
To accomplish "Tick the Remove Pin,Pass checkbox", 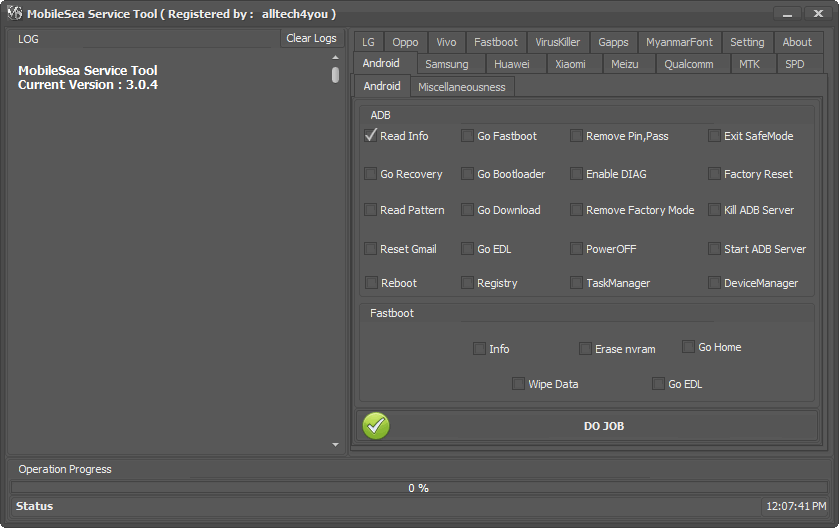I will (x=576, y=136).
